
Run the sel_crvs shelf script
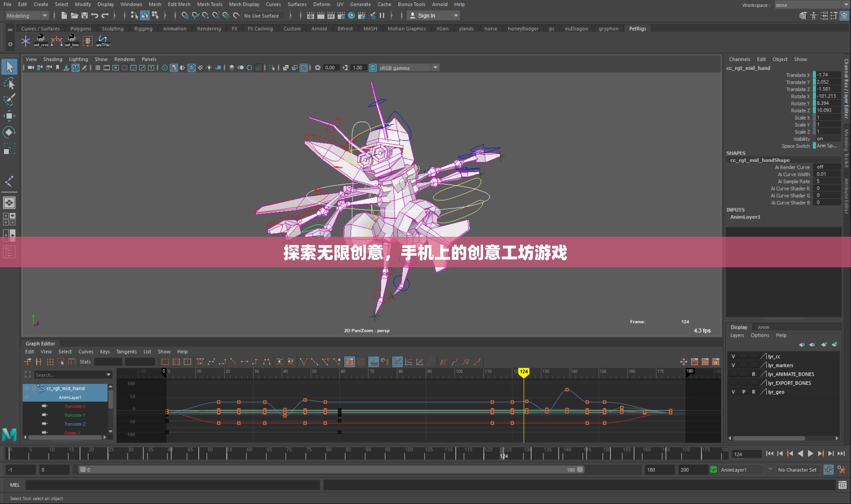pyautogui.click(x=41, y=41)
